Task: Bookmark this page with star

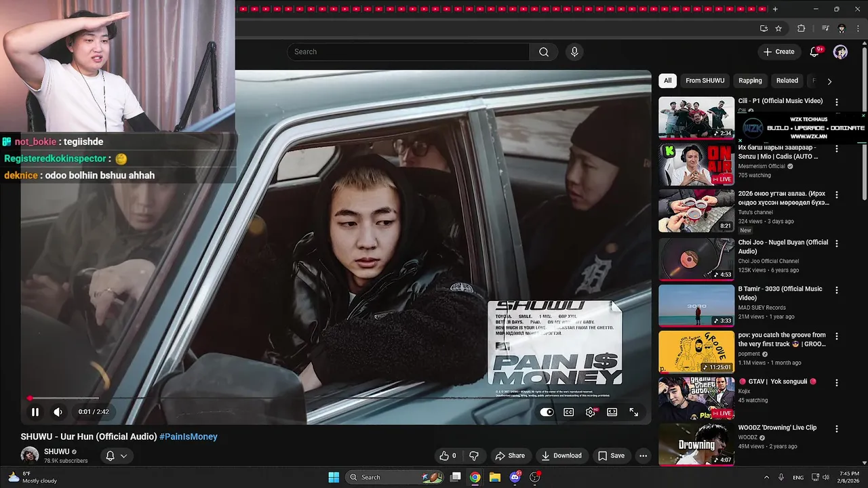Action: coord(778,28)
